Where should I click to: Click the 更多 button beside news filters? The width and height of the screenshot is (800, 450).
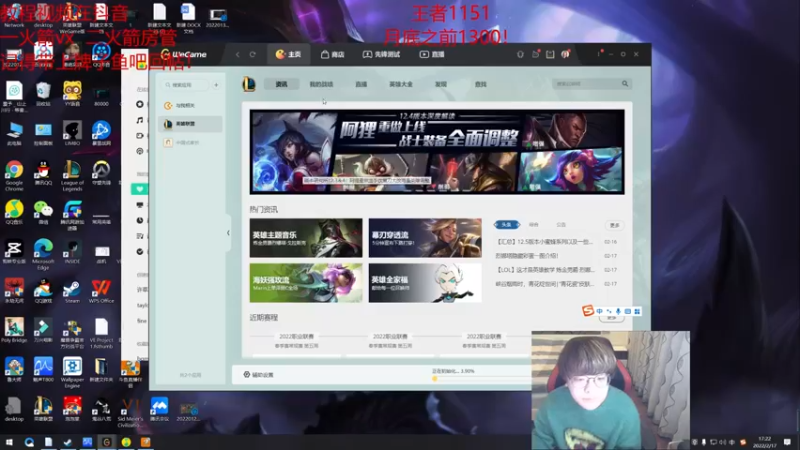point(615,225)
